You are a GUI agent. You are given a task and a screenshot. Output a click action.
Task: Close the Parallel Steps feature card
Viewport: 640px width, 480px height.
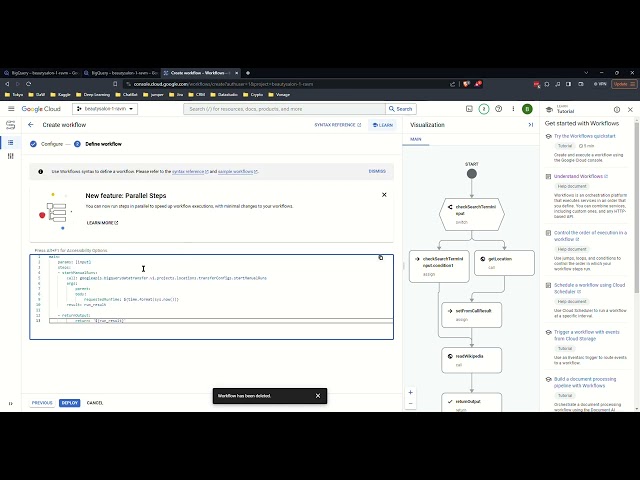pyautogui.click(x=384, y=195)
